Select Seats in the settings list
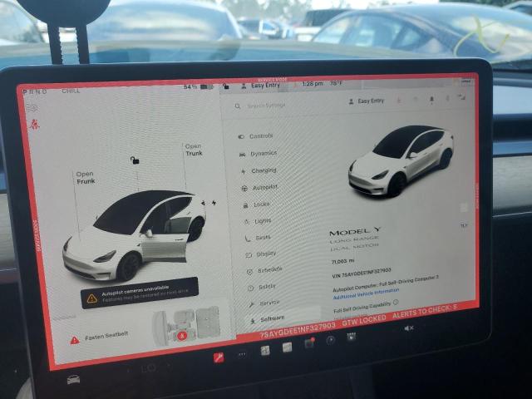This screenshot has width=532, height=399. click(x=259, y=238)
